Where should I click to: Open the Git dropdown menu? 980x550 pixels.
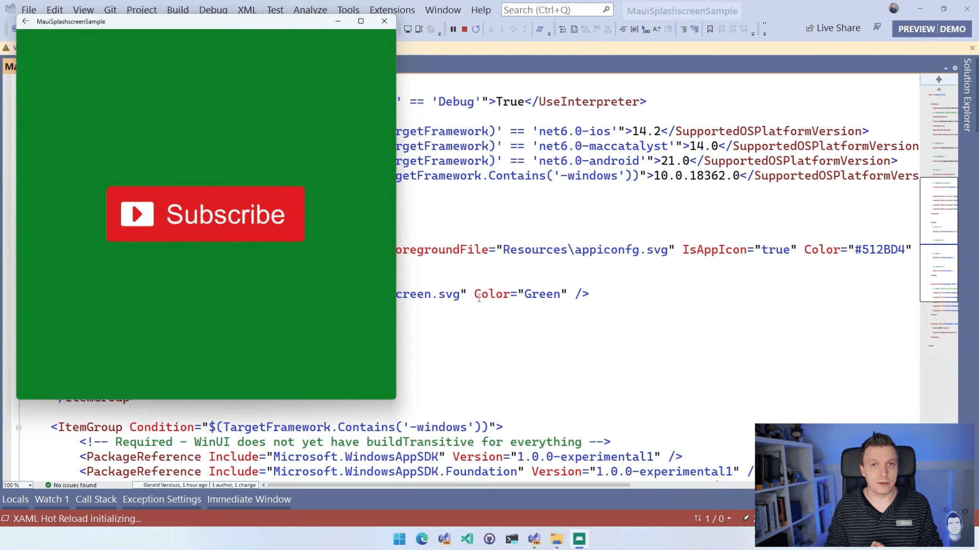(x=110, y=10)
